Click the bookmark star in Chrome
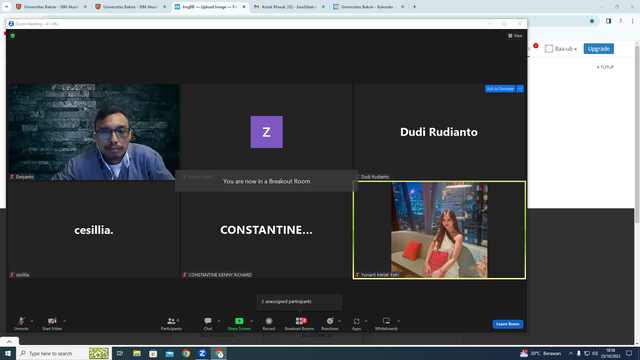This screenshot has width=640, height=360. [592, 21]
